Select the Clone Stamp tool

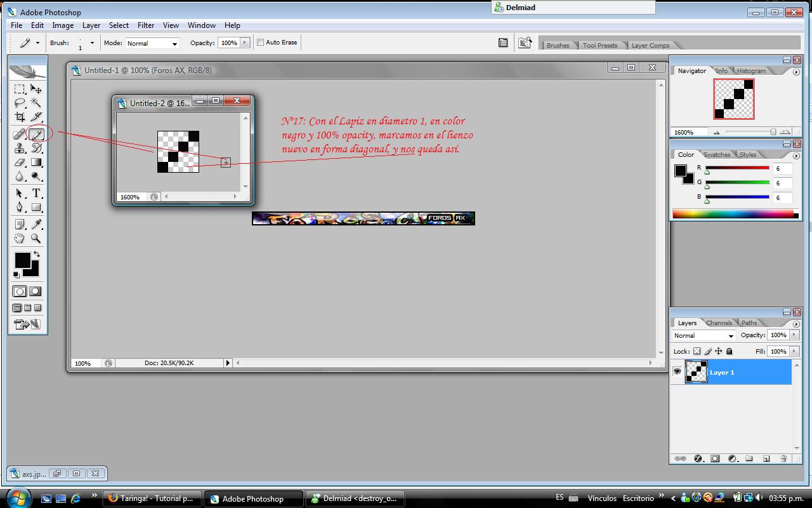tap(20, 149)
